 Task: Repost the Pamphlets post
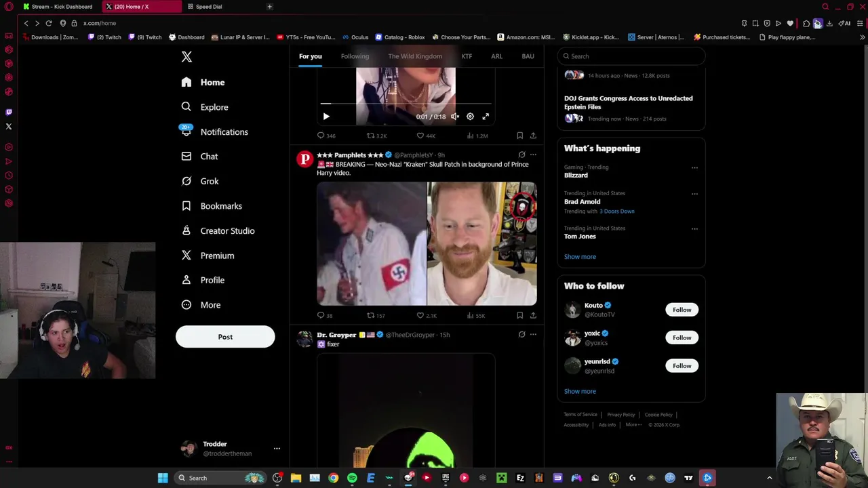pyautogui.click(x=376, y=315)
